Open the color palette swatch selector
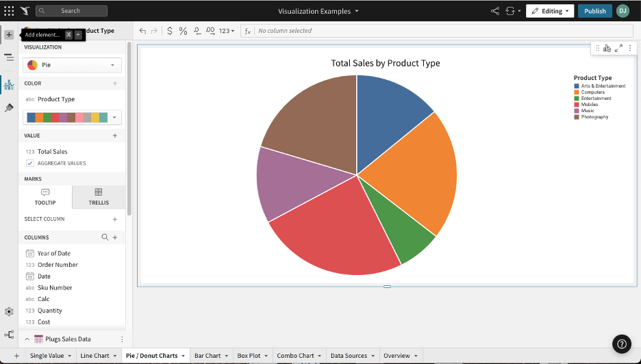The image size is (641, 364). 73,117
